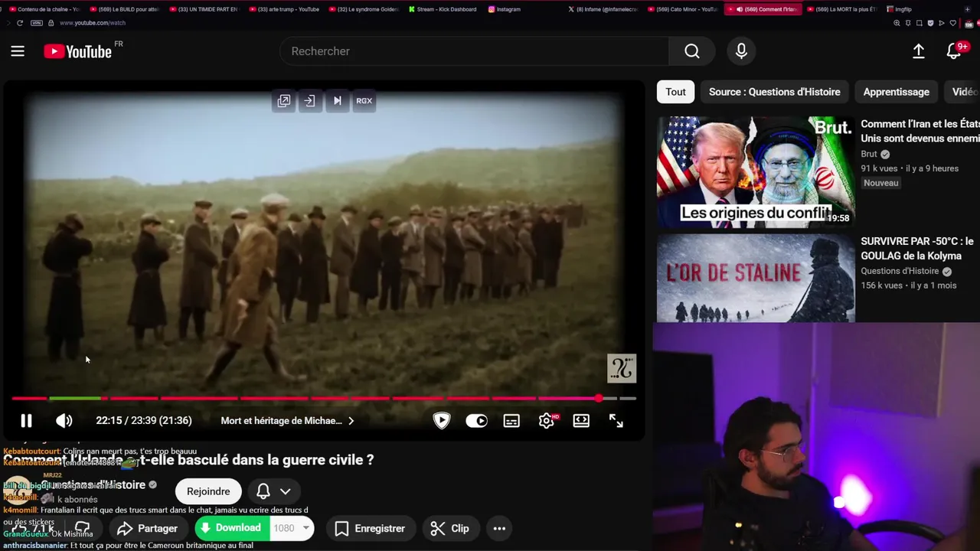
Task: Focus the Rechercher search field
Action: pyautogui.click(x=475, y=51)
